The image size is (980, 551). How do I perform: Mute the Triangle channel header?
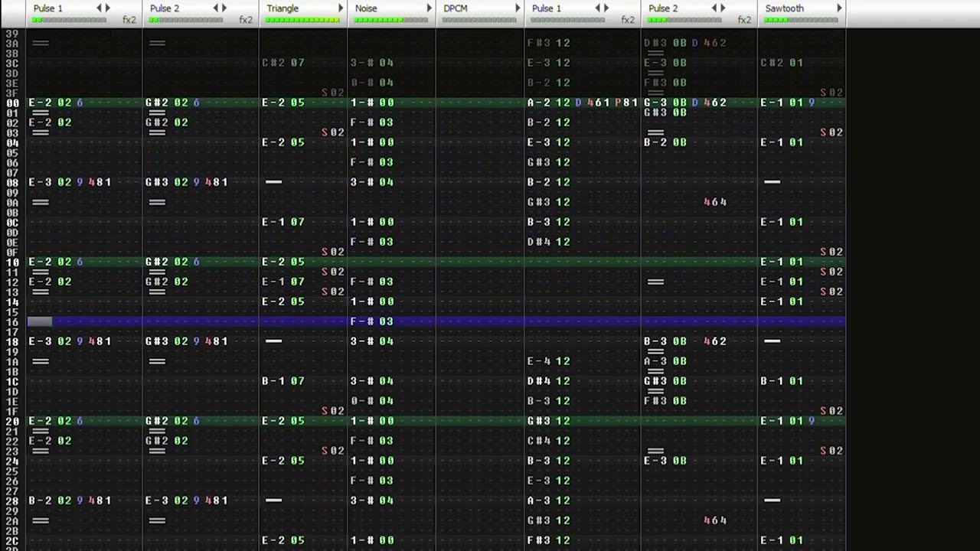(x=283, y=8)
